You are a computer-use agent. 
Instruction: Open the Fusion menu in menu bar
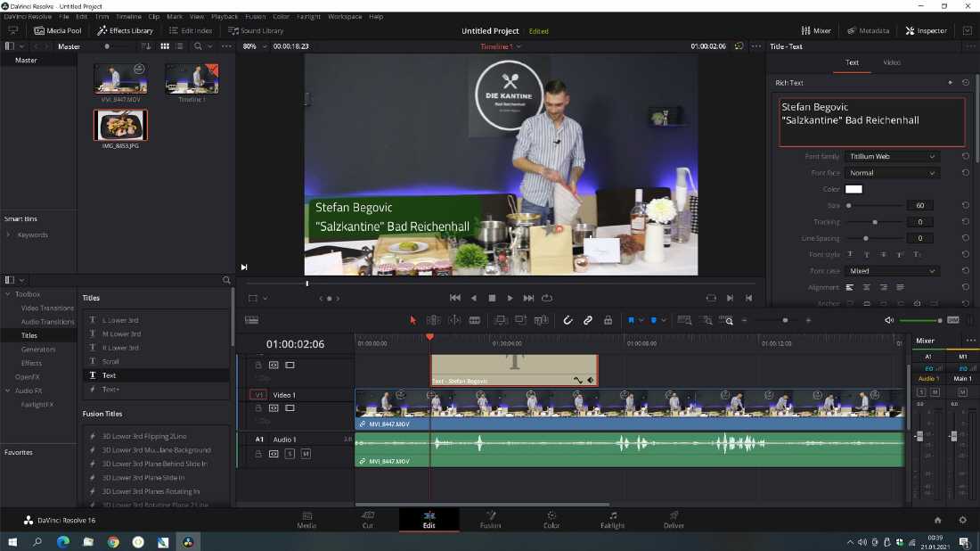tap(255, 17)
